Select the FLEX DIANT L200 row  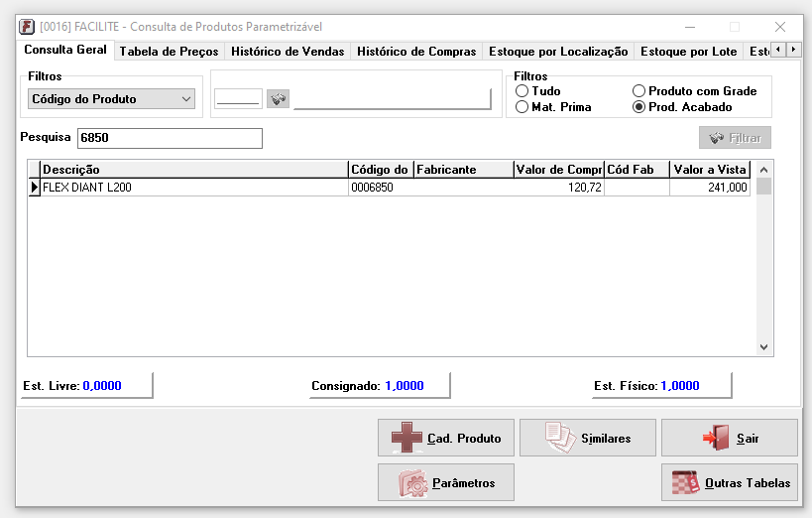[390, 188]
